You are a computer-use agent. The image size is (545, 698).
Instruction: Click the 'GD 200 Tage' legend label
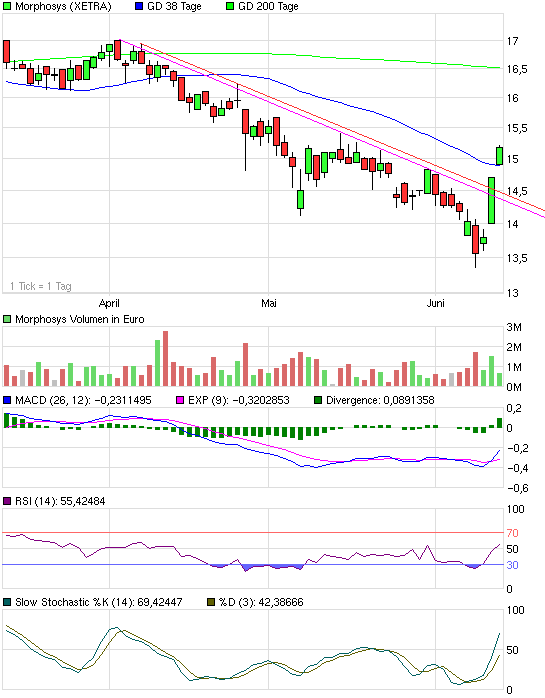coord(268,6)
